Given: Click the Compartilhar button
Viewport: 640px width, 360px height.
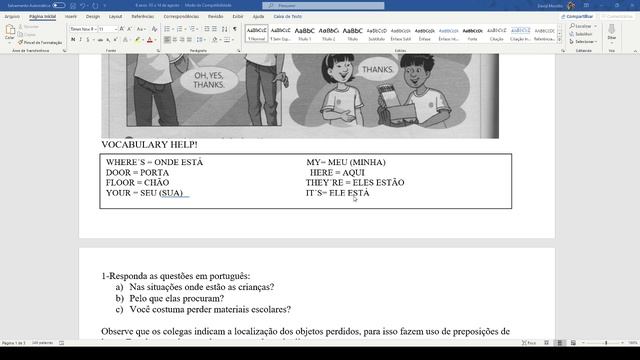Looking at the screenshot, I should tap(577, 16).
